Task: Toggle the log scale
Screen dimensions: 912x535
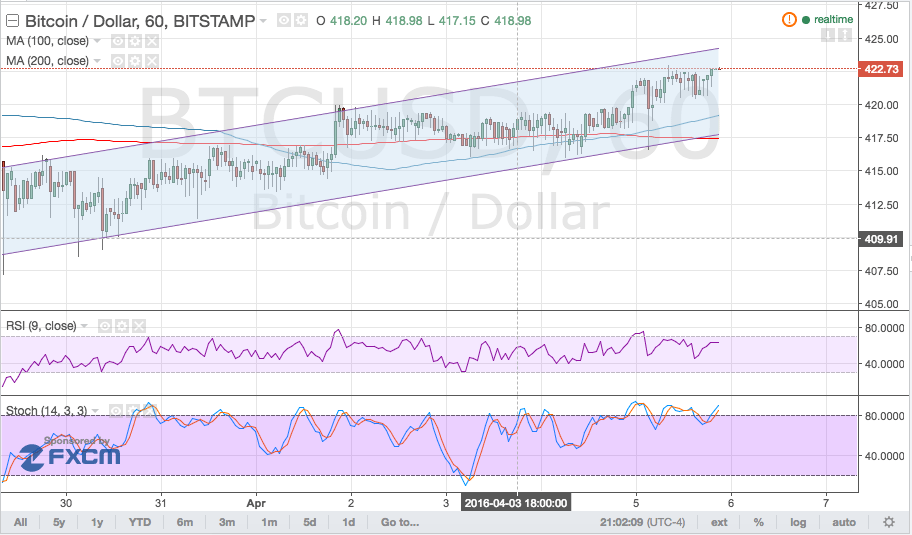Action: tap(798, 522)
